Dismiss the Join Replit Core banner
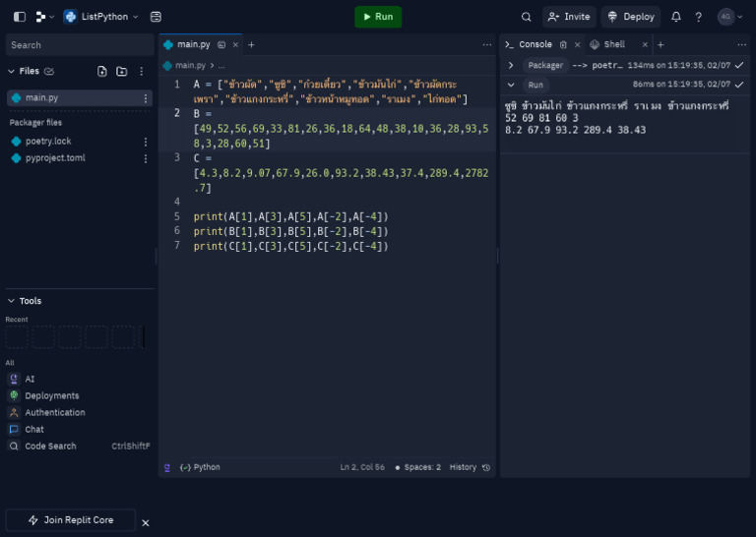This screenshot has width=756, height=537. (x=146, y=522)
